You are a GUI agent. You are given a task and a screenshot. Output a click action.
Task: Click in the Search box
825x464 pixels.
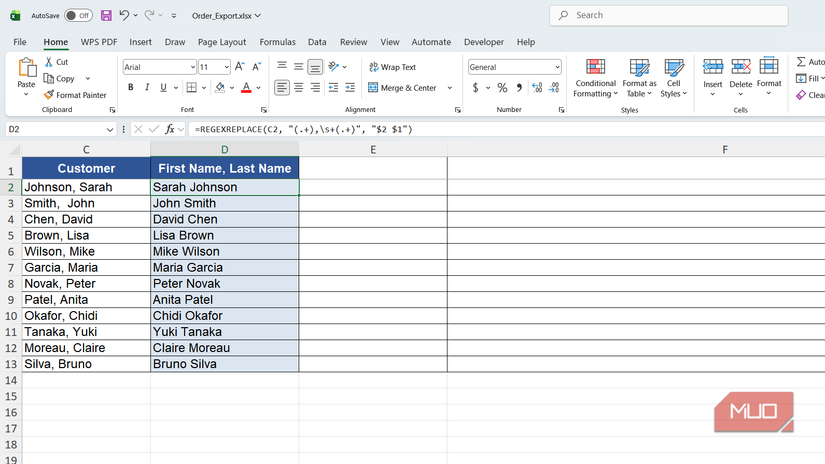pos(669,15)
